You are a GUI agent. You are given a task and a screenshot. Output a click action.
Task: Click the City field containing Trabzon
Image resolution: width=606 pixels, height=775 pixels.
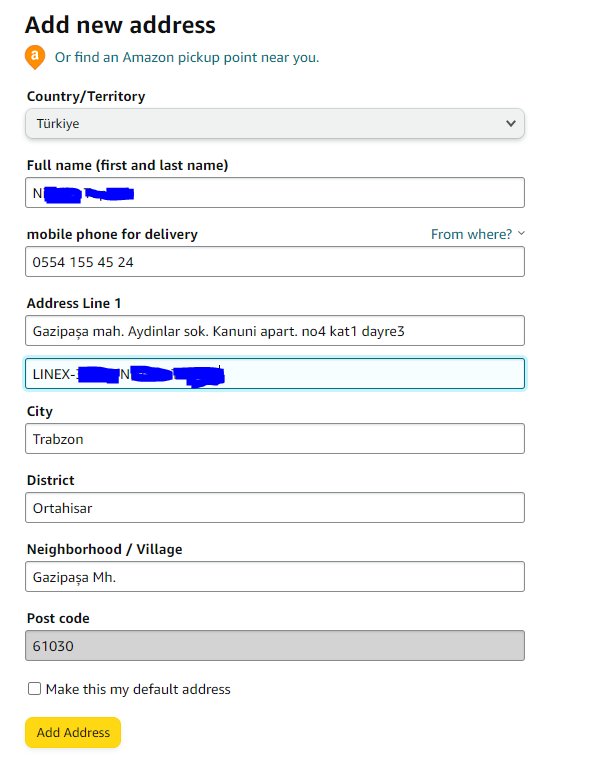click(x=274, y=439)
